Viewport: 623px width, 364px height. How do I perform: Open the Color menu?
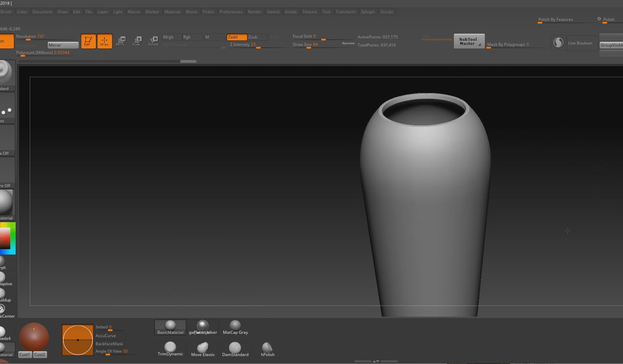[x=22, y=11]
